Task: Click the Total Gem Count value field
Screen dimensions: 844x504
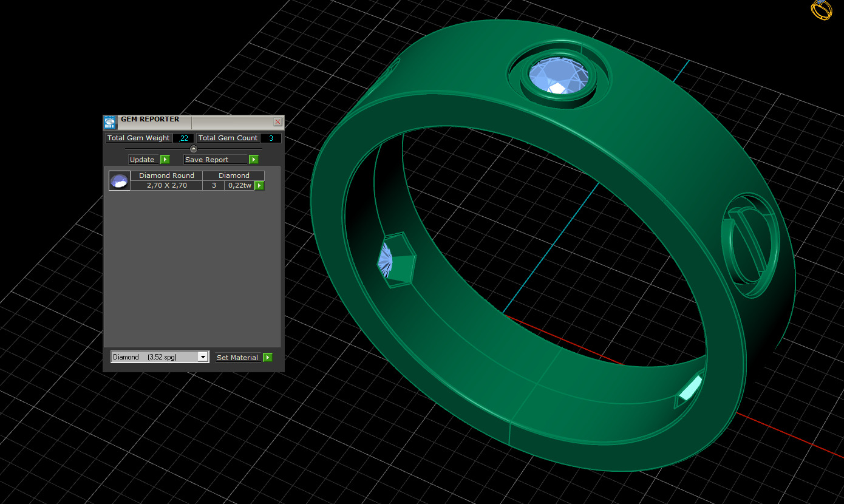Action: pos(271,138)
